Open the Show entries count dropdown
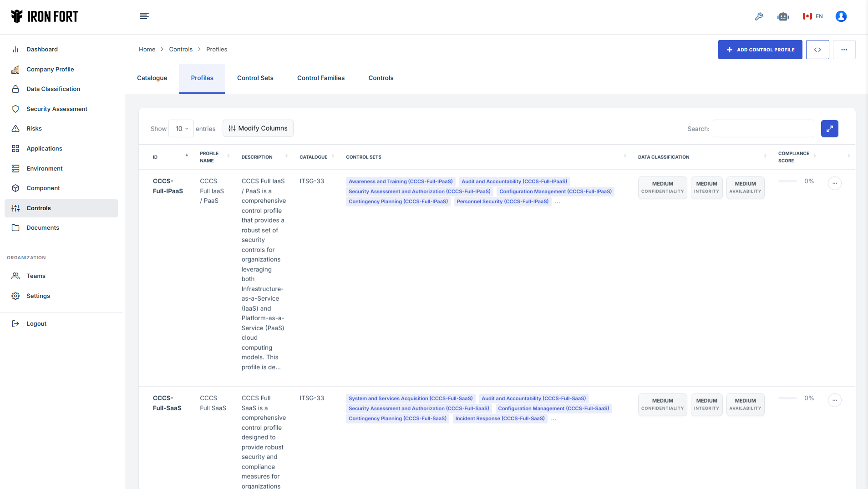The width and height of the screenshot is (868, 489). 181,129
